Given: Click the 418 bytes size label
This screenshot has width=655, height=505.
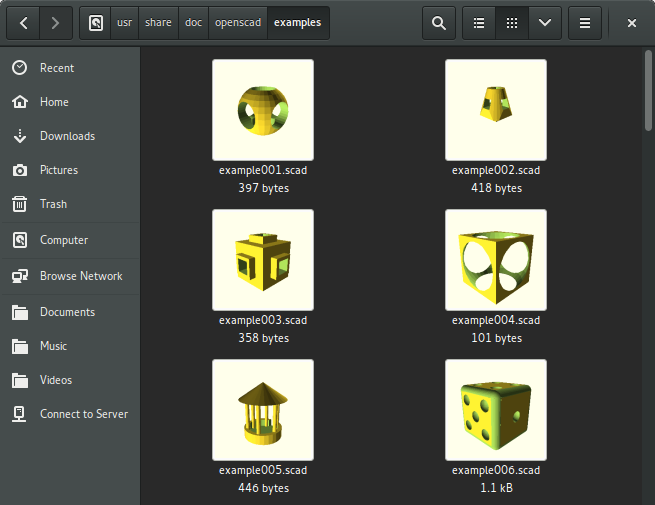Looking at the screenshot, I should pos(497,188).
